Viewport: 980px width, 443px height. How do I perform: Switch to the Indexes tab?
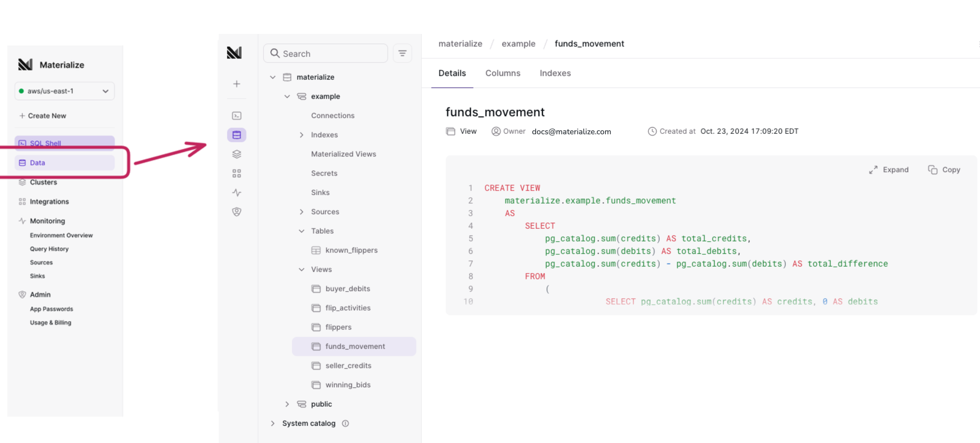click(555, 73)
